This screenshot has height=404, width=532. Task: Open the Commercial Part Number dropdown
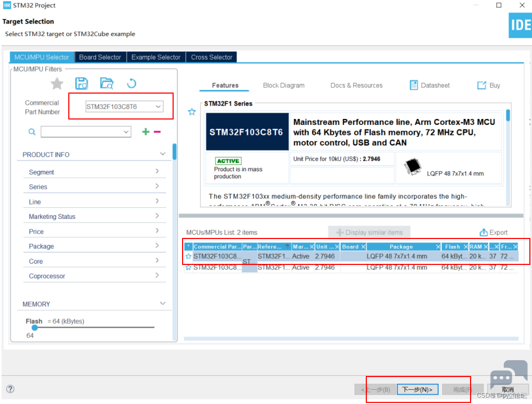(158, 107)
